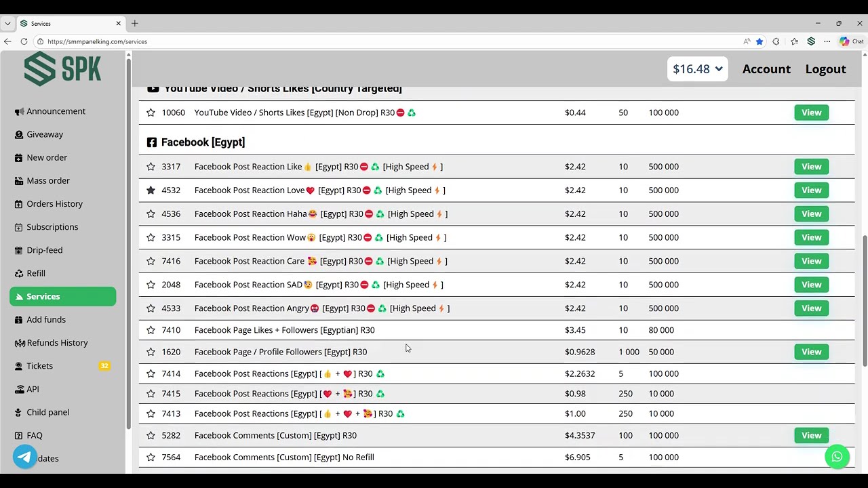Select the highlighted Services menu item
Image resolution: width=868 pixels, height=488 pixels.
[x=62, y=296]
